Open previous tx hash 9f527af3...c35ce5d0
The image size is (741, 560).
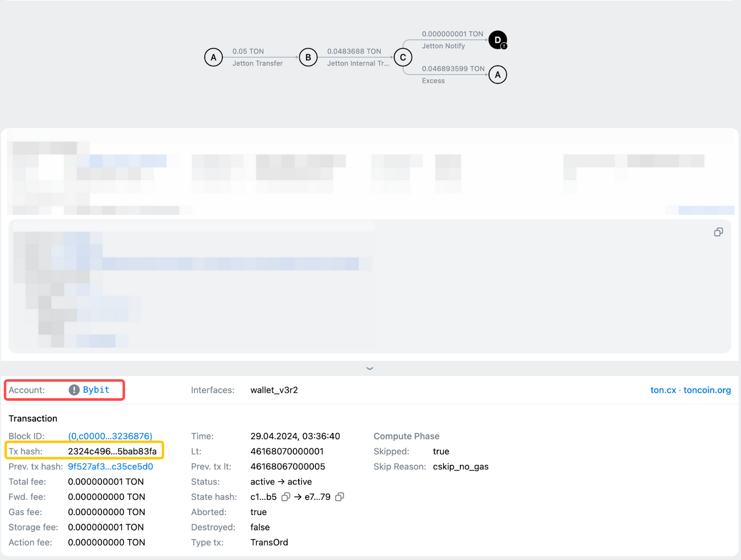point(110,466)
